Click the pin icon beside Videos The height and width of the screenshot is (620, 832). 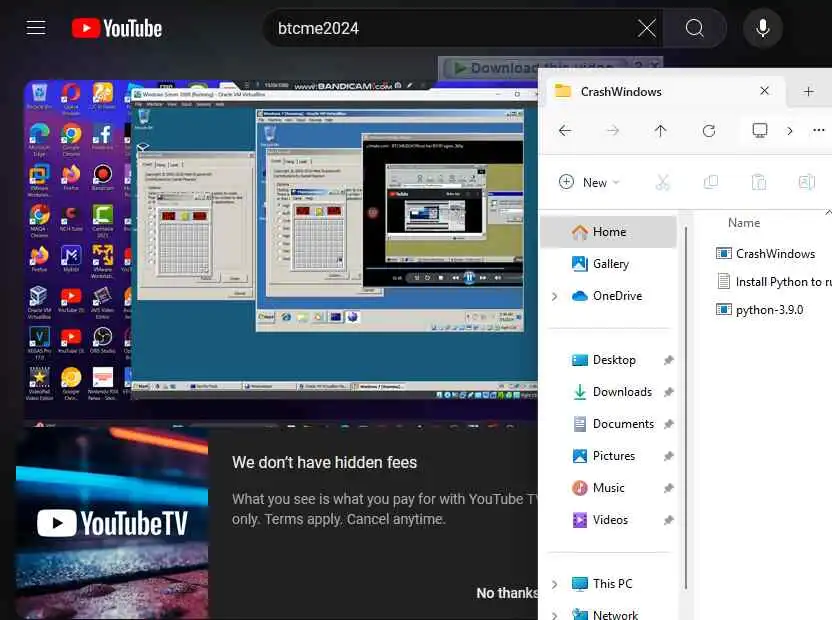point(669,520)
